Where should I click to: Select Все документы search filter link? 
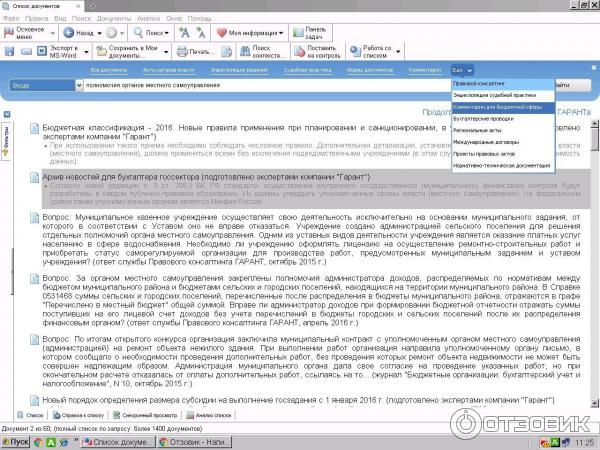pos(109,70)
